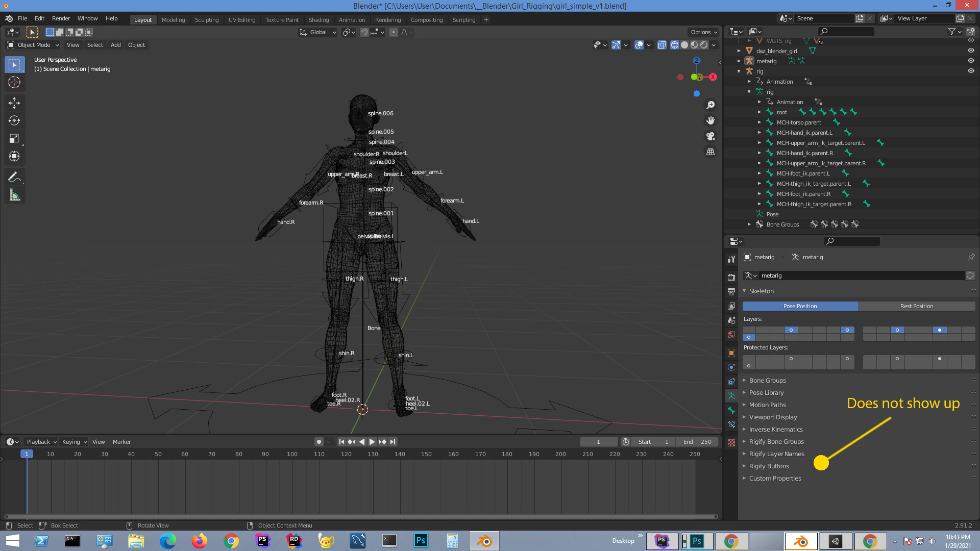Expand root bone in outliner
This screenshot has width=980, height=551.
tap(759, 112)
